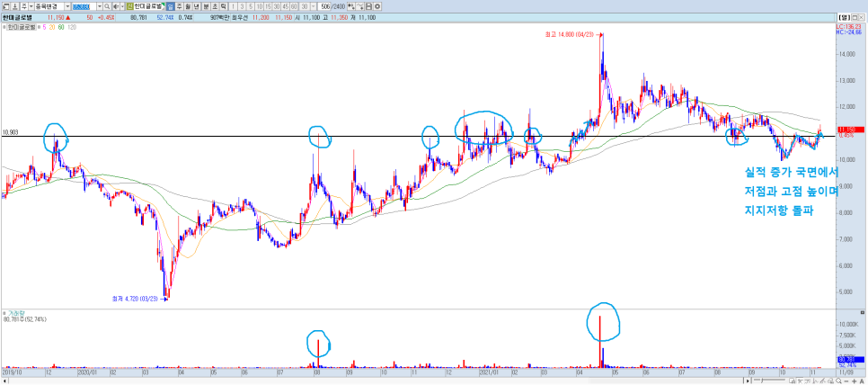This screenshot has height=385, width=868.
Task: Click the stock code input field
Action: (84, 6)
